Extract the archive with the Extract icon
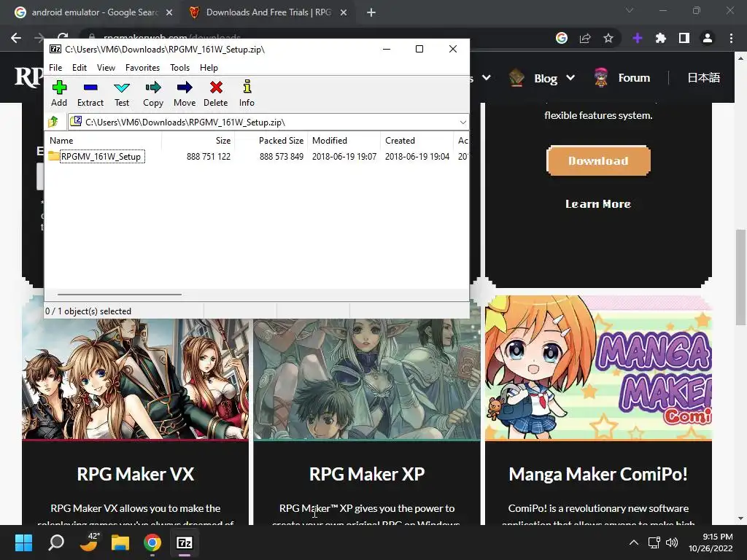 [90, 93]
